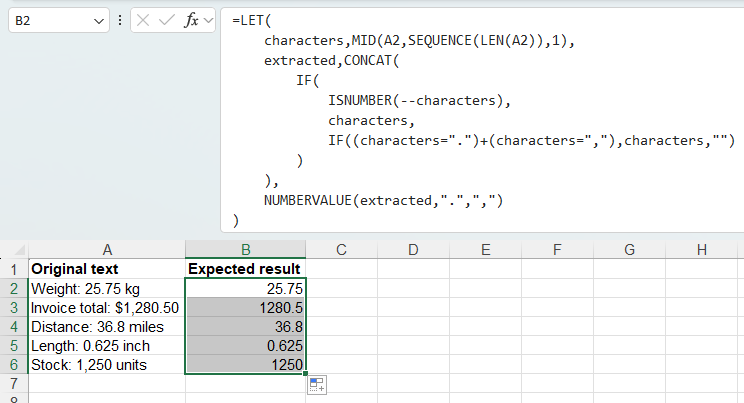Open the Auto Fill Options button
Image resolution: width=744 pixels, height=403 pixels.
click(317, 384)
